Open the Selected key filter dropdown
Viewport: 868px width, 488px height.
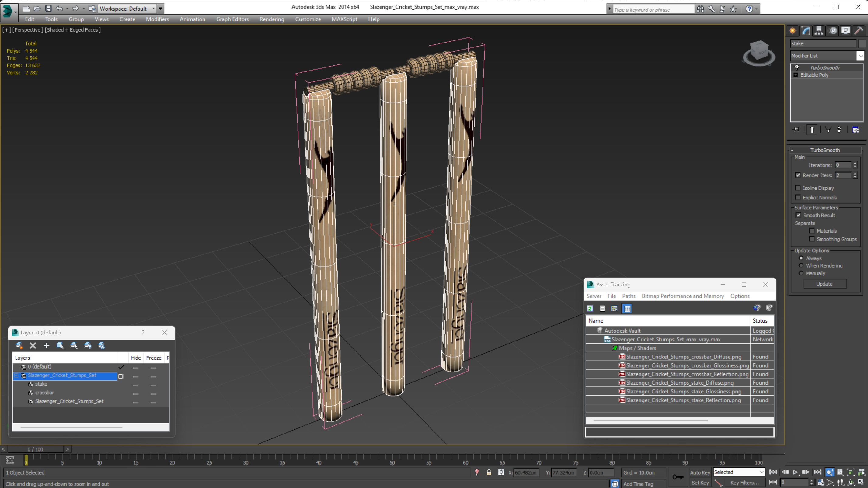[x=739, y=472]
